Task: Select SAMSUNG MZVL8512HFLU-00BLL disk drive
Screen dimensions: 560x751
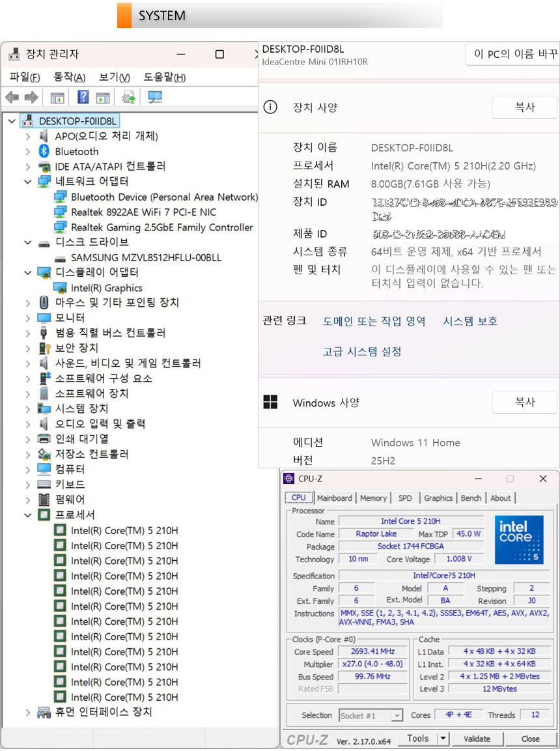Action: (x=146, y=257)
